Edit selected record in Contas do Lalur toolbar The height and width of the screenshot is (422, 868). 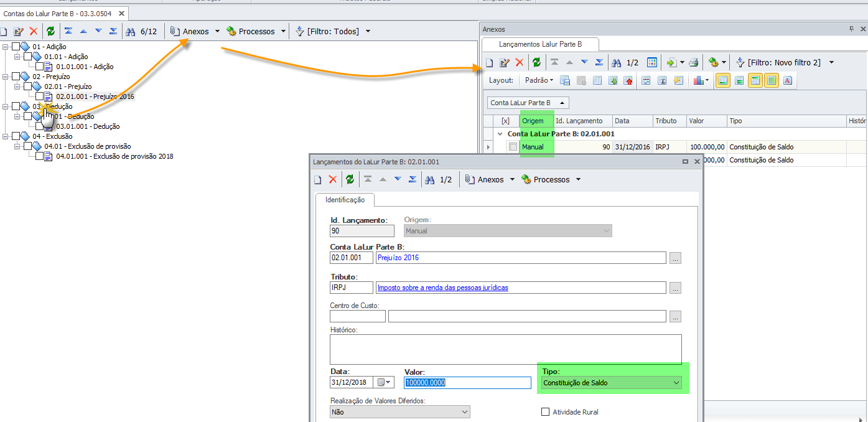[x=19, y=31]
